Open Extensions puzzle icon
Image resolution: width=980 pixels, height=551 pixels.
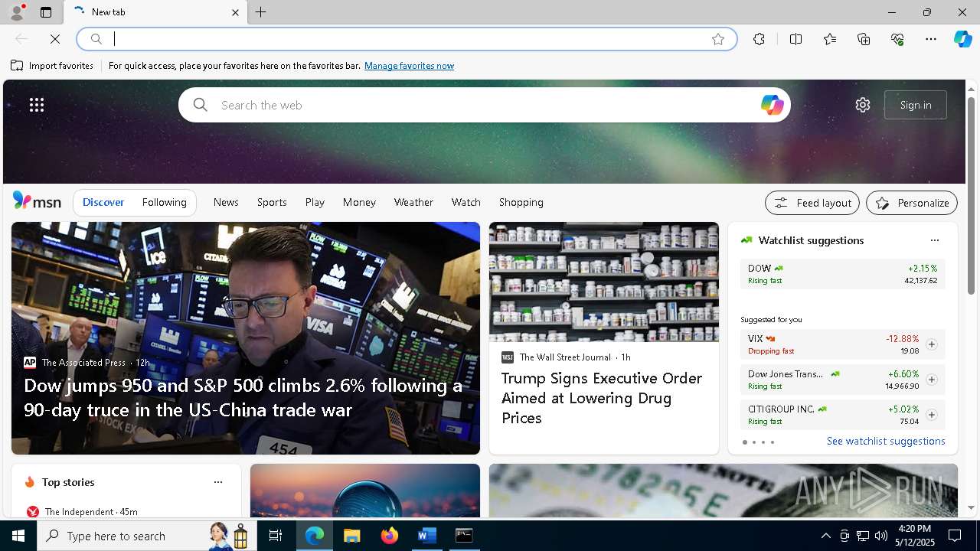click(x=759, y=39)
